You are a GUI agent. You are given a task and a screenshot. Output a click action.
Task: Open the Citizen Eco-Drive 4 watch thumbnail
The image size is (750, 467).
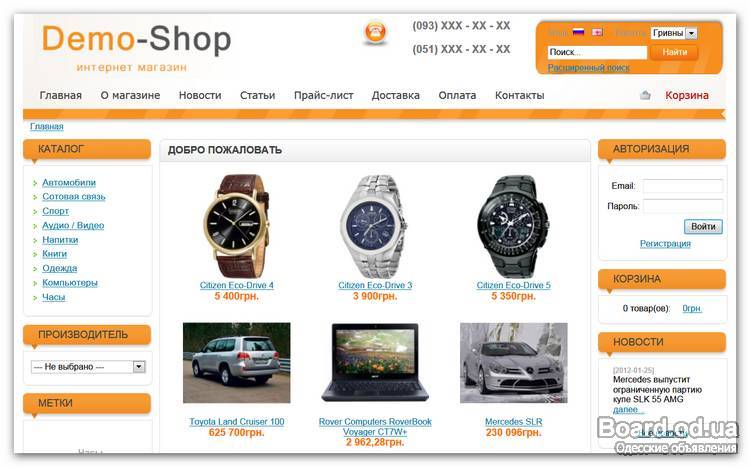(x=236, y=226)
